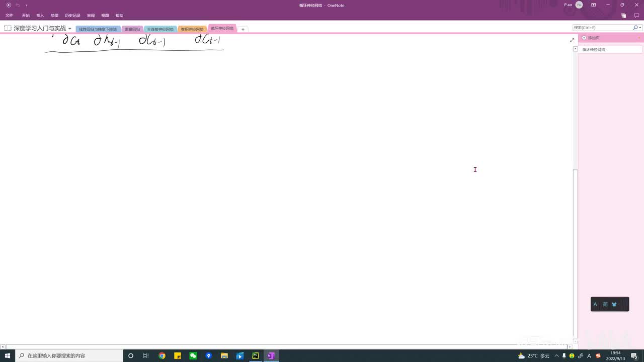Viewport: 644px width, 362px height.
Task: Click horizontal scrollbar left arrow
Action: tap(3, 346)
